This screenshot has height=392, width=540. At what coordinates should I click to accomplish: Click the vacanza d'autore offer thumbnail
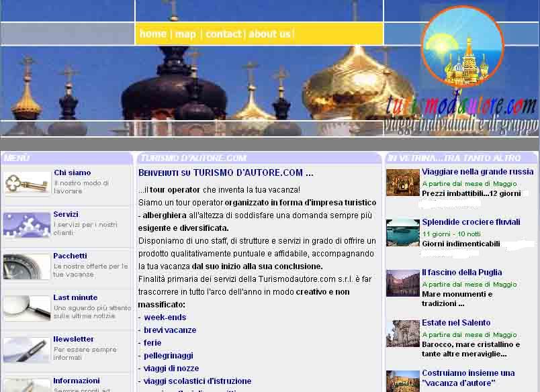point(402,381)
